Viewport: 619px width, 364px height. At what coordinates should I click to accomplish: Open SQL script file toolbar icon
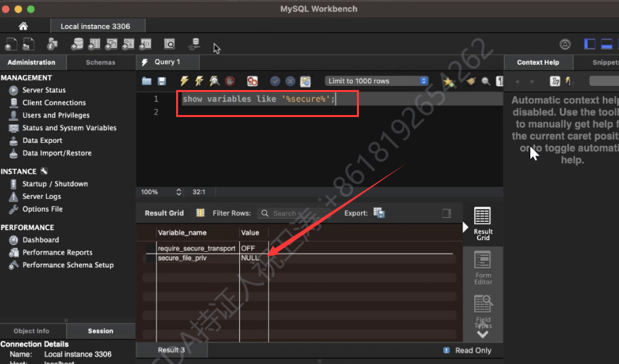coord(28,44)
